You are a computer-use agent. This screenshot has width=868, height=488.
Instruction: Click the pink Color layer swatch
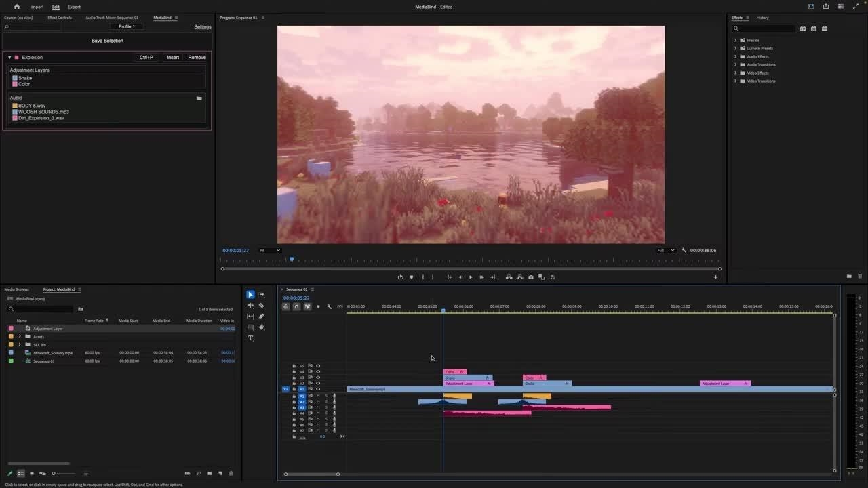15,84
